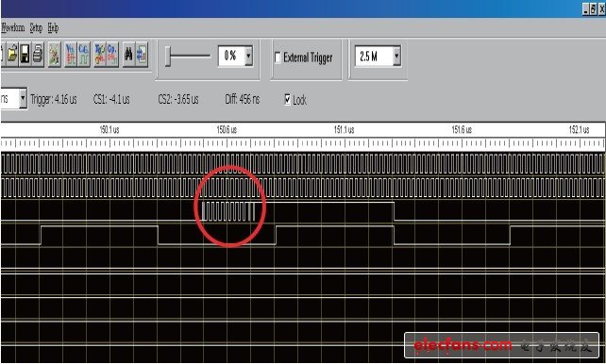Open the 2.5 M sample rate dropdown

coord(396,57)
